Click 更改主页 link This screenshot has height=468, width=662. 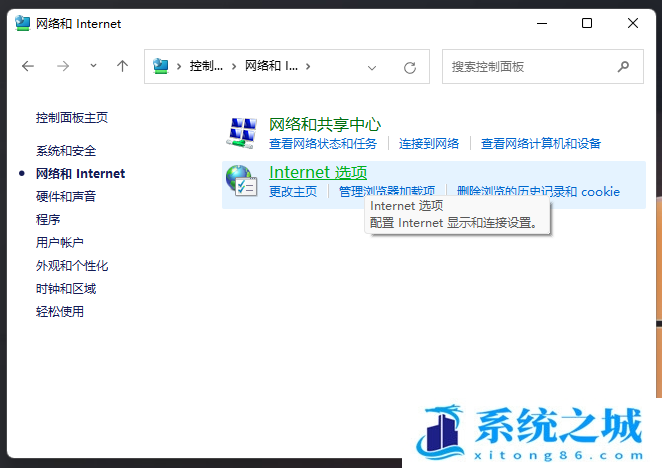pos(293,191)
